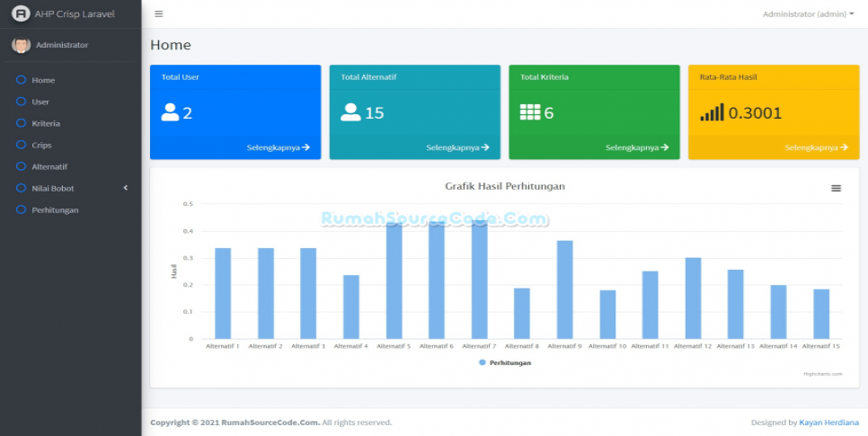Toggle the Perhitungan legend series marker
Screen dimensions: 868x436
click(x=483, y=363)
